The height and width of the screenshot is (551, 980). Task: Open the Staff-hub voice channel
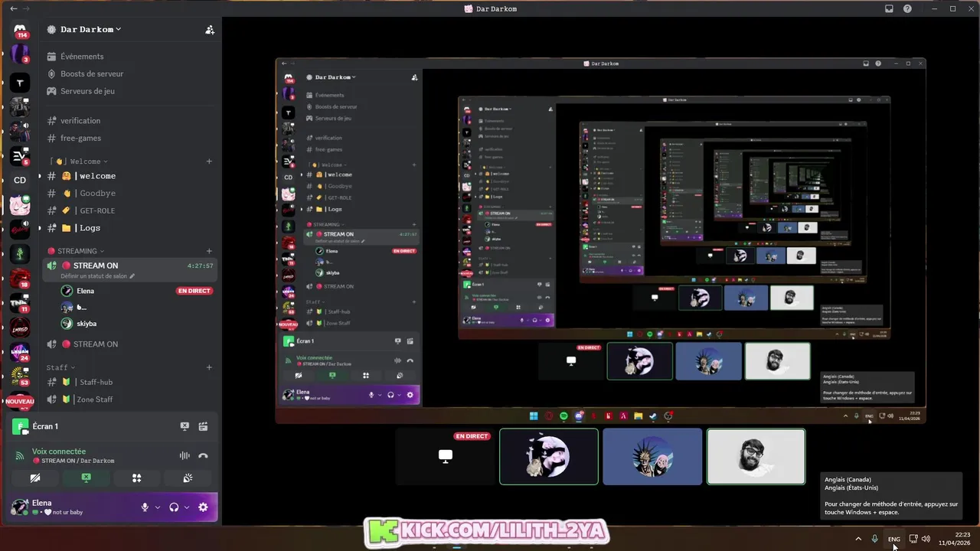130,382
